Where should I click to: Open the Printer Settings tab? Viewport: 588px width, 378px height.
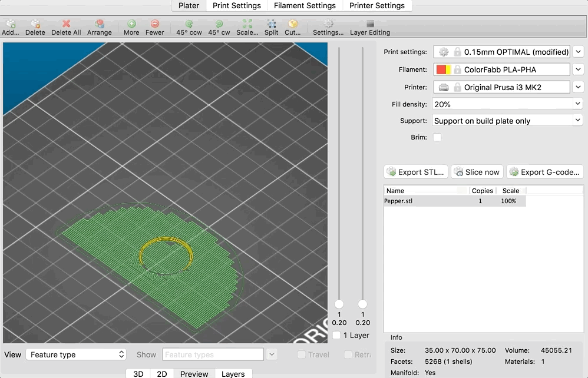pos(377,6)
